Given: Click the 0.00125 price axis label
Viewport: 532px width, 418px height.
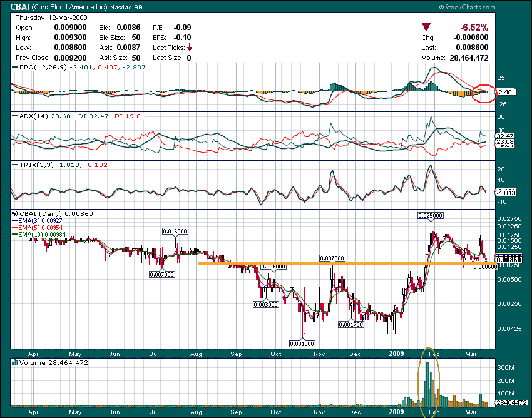Looking at the screenshot, I should coord(509,329).
